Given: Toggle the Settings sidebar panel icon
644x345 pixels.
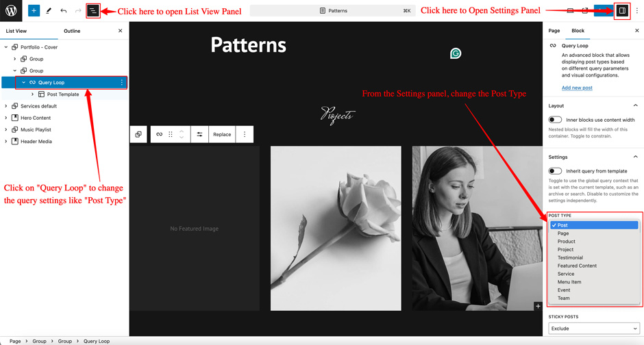Looking at the screenshot, I should point(622,11).
